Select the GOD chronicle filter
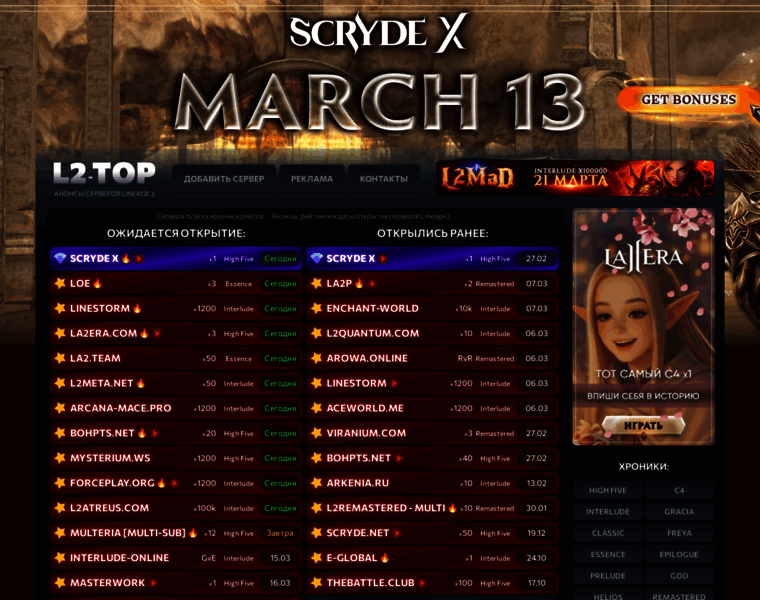 [679, 576]
